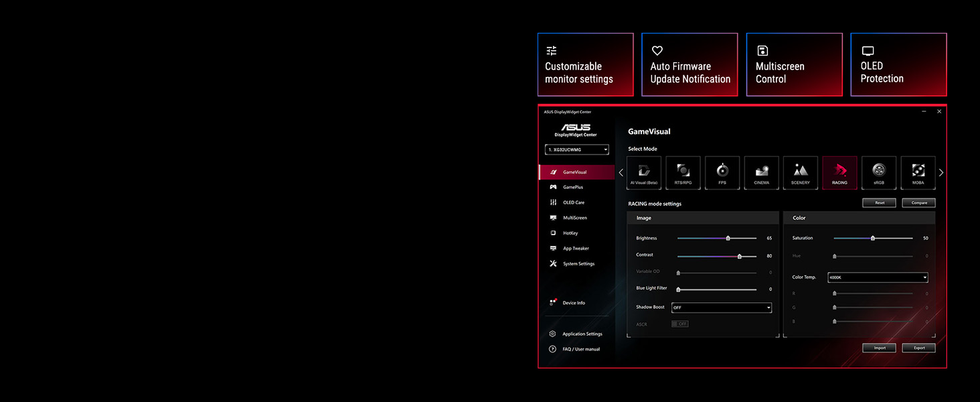Click the Hue slider handle
The height and width of the screenshot is (402, 980).
click(834, 256)
